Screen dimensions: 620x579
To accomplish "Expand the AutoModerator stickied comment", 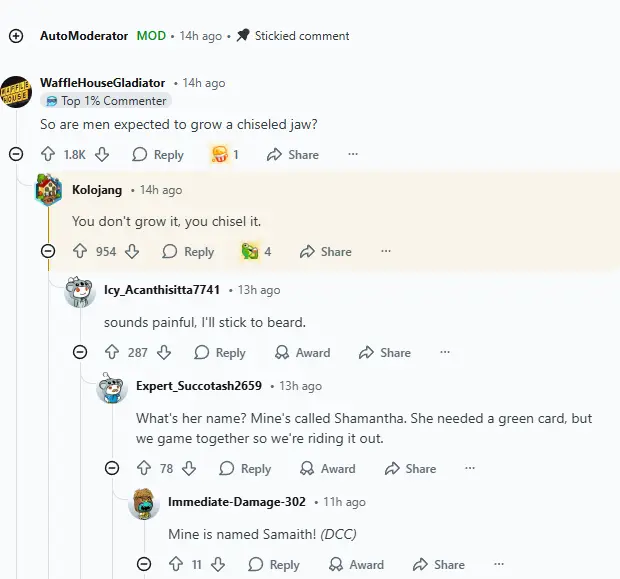I will click(x=16, y=36).
